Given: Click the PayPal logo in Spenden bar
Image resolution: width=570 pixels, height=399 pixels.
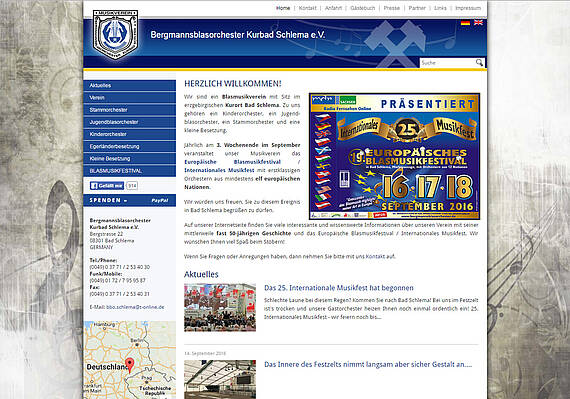Looking at the screenshot, I should coord(160,200).
